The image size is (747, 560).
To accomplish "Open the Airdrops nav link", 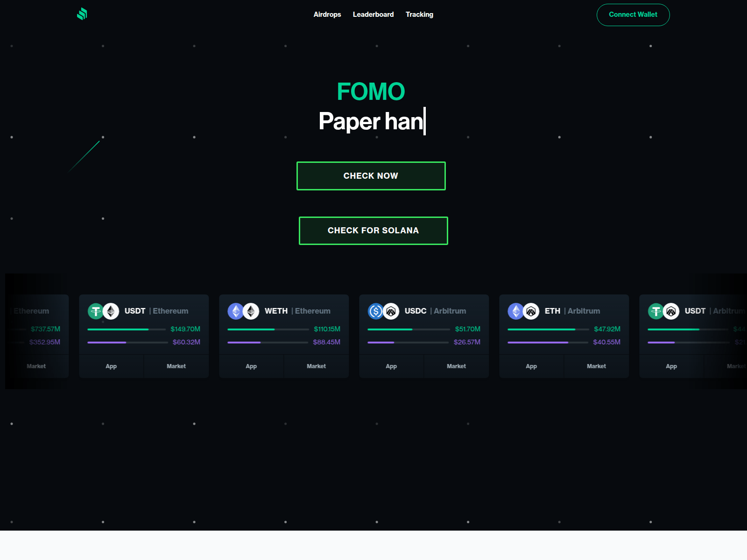I will pos(327,14).
